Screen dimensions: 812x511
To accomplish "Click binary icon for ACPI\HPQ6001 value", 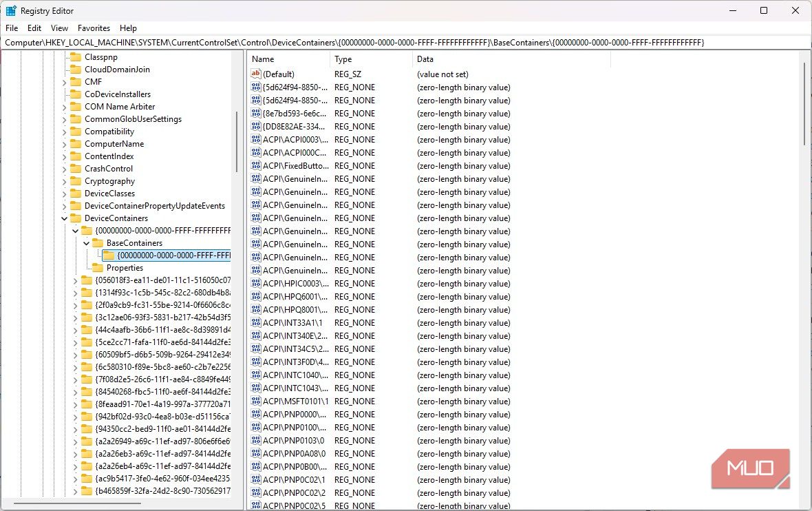I will tap(256, 296).
